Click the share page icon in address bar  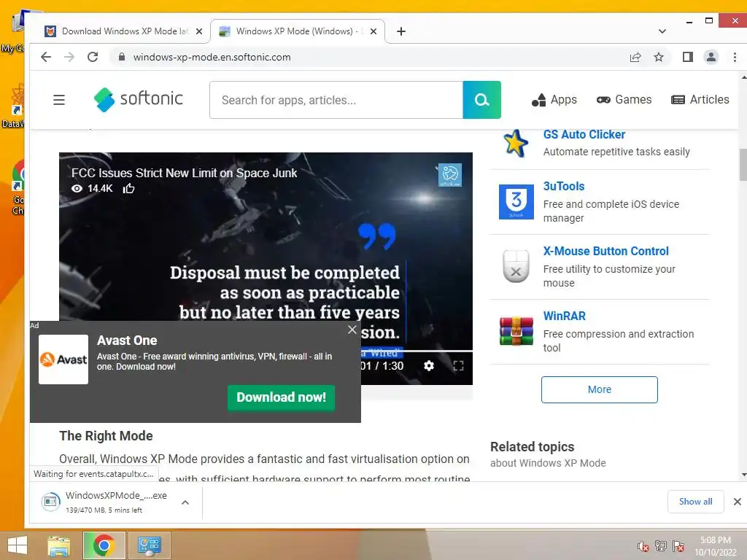point(635,57)
